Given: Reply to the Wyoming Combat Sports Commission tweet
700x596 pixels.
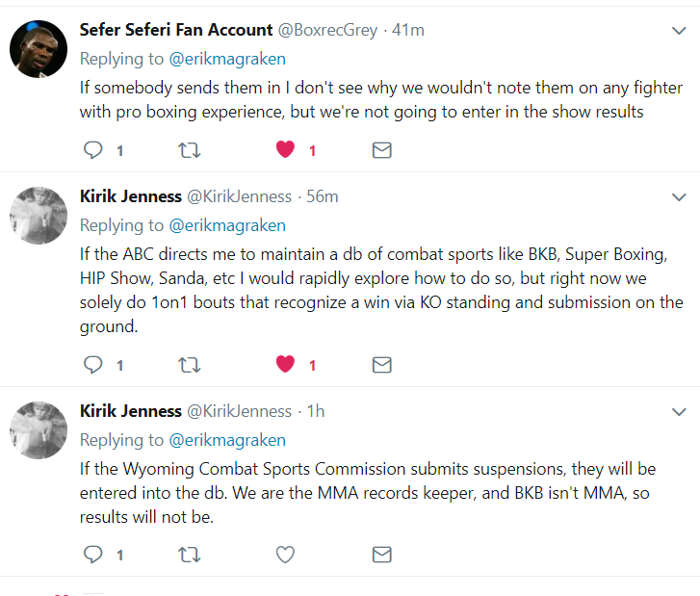Looking at the screenshot, I should point(93,554).
